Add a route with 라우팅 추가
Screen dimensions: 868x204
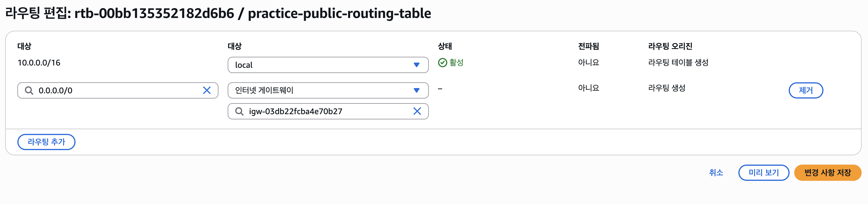[46, 142]
